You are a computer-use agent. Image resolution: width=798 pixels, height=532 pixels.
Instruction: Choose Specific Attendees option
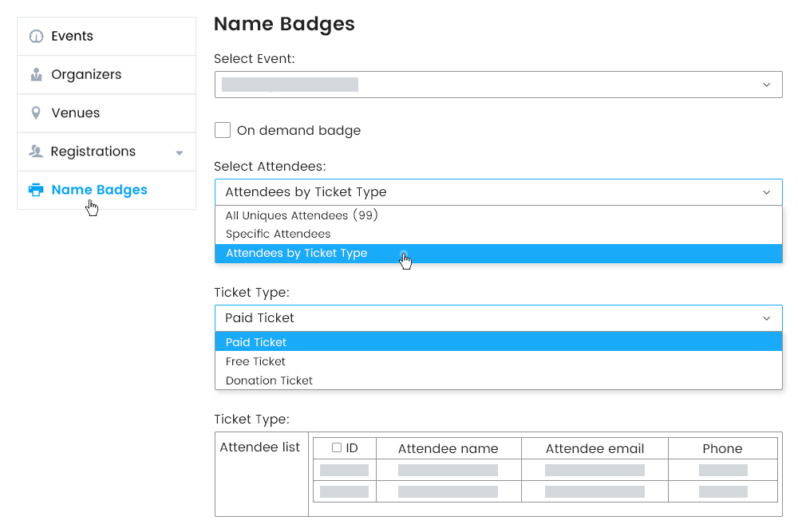[x=278, y=234]
